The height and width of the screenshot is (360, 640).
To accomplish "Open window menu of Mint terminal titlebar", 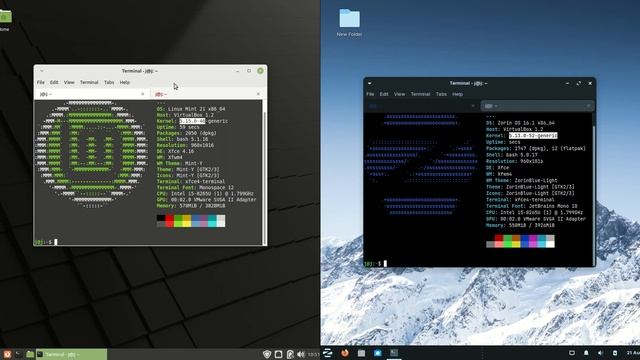I will (x=42, y=71).
